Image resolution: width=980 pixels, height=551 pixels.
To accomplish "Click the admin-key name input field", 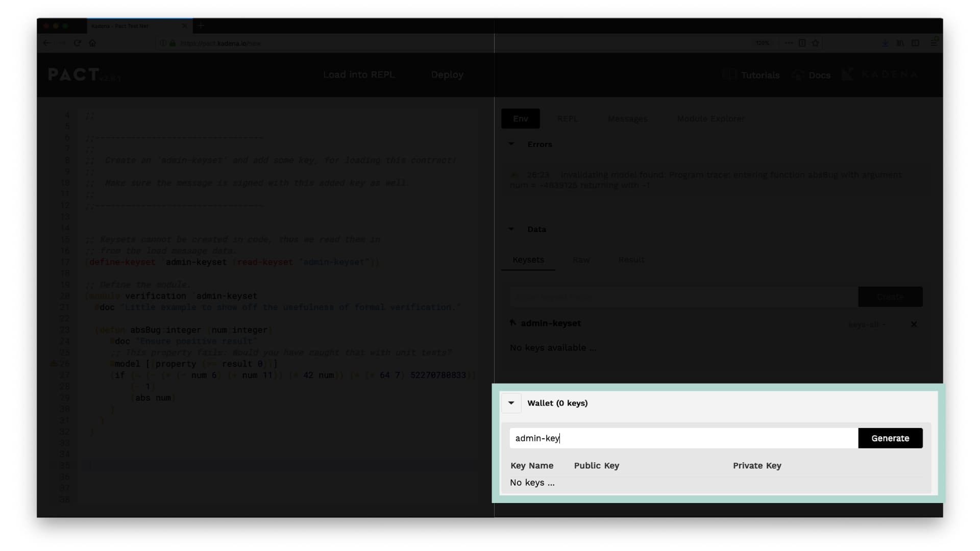I will 684,438.
